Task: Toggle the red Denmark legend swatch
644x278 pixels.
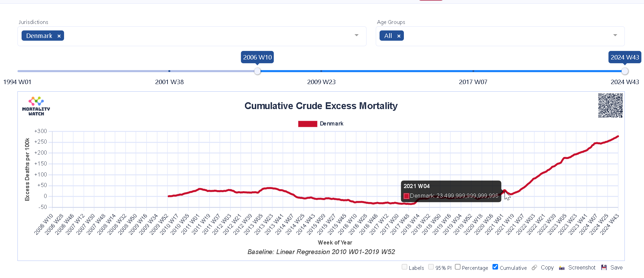Action: (307, 124)
